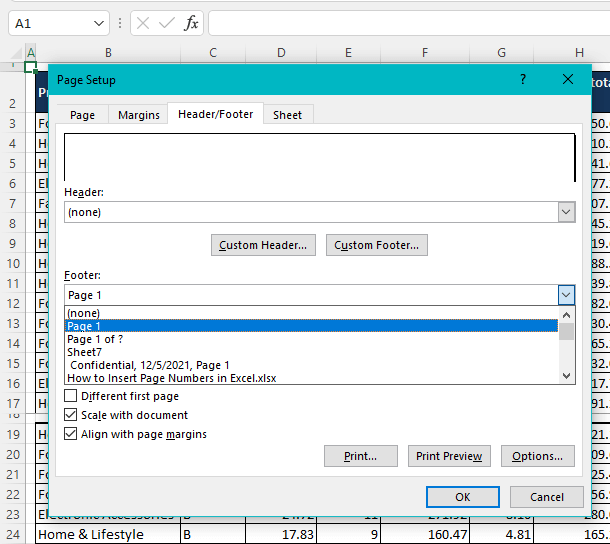This screenshot has width=610, height=544.
Task: Click the header preview box
Action: 319,158
